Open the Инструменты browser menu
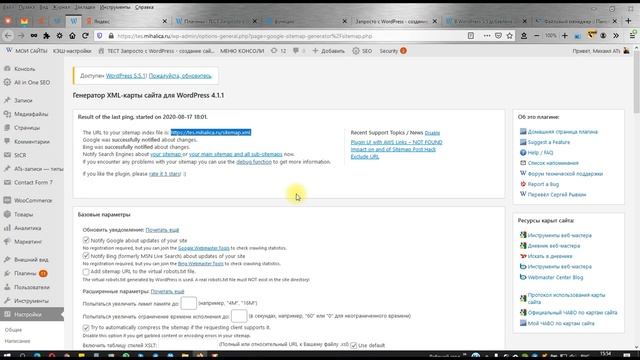This screenshot has height=360, width=640. (115, 7)
